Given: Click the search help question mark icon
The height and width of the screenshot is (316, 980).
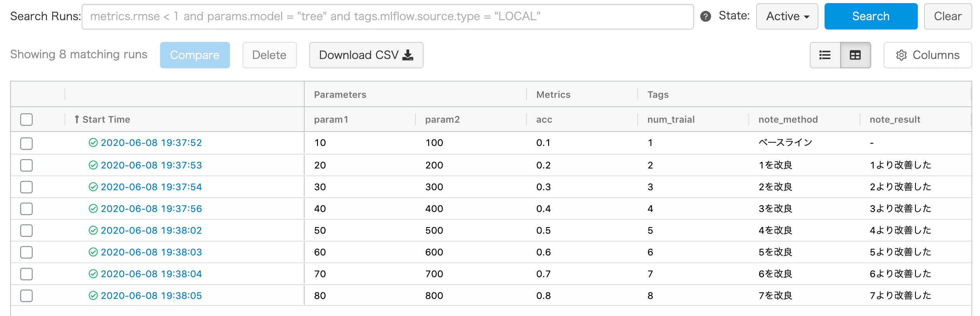Looking at the screenshot, I should click(705, 16).
